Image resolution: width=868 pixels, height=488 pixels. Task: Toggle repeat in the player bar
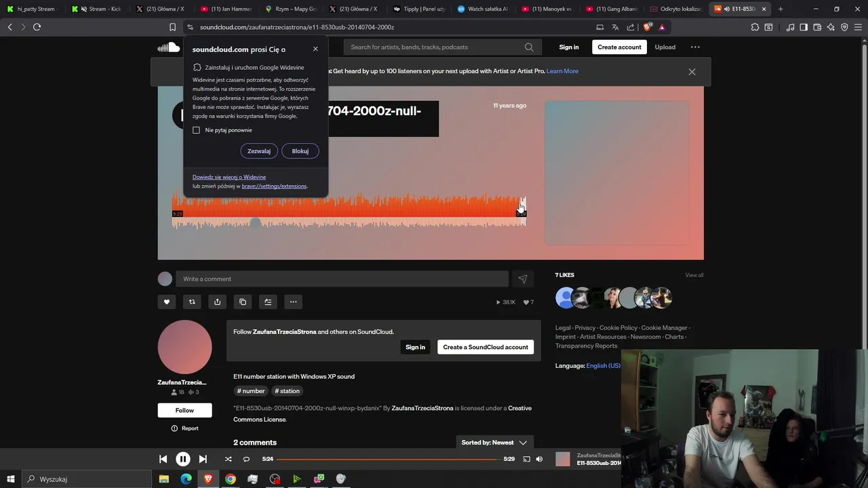tap(246, 459)
